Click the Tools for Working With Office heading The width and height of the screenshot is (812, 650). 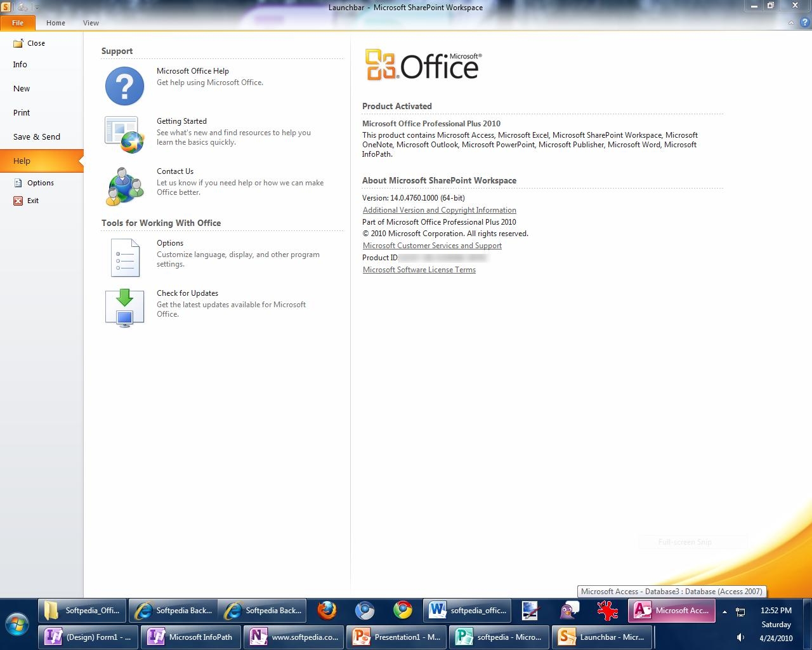tap(161, 223)
